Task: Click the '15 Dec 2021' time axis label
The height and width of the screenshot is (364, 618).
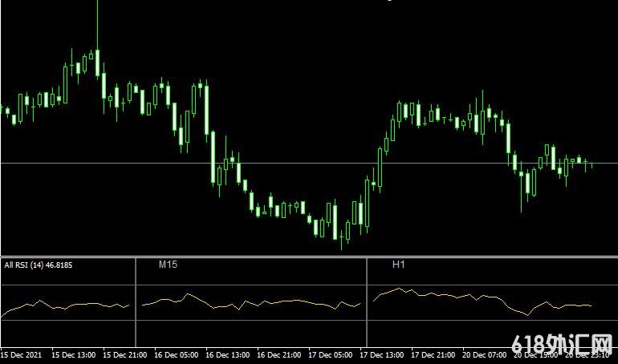Action: tap(22, 355)
